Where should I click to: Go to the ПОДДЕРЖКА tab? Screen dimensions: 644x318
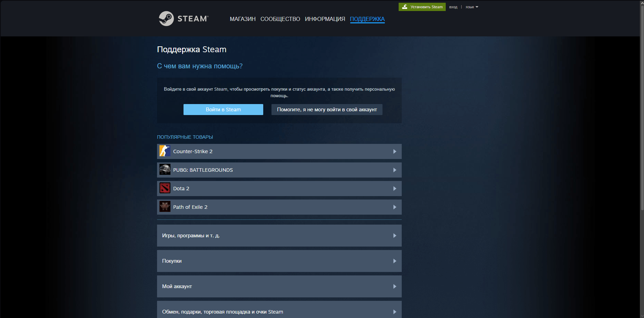[367, 19]
